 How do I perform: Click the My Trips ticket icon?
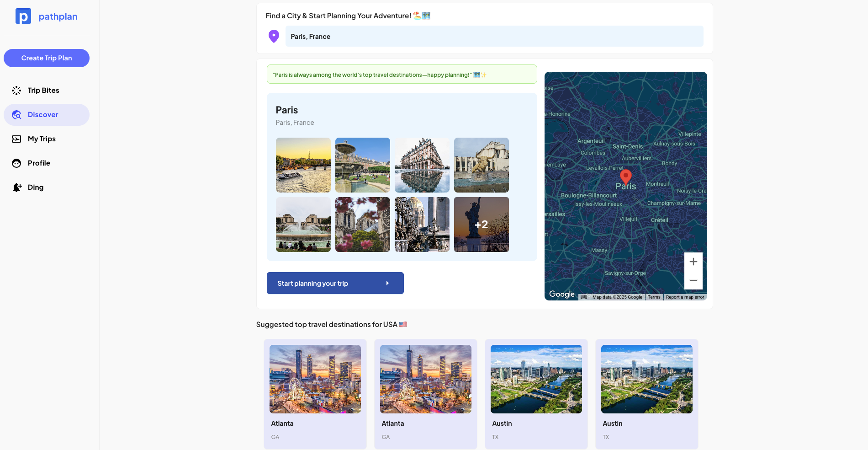click(16, 139)
